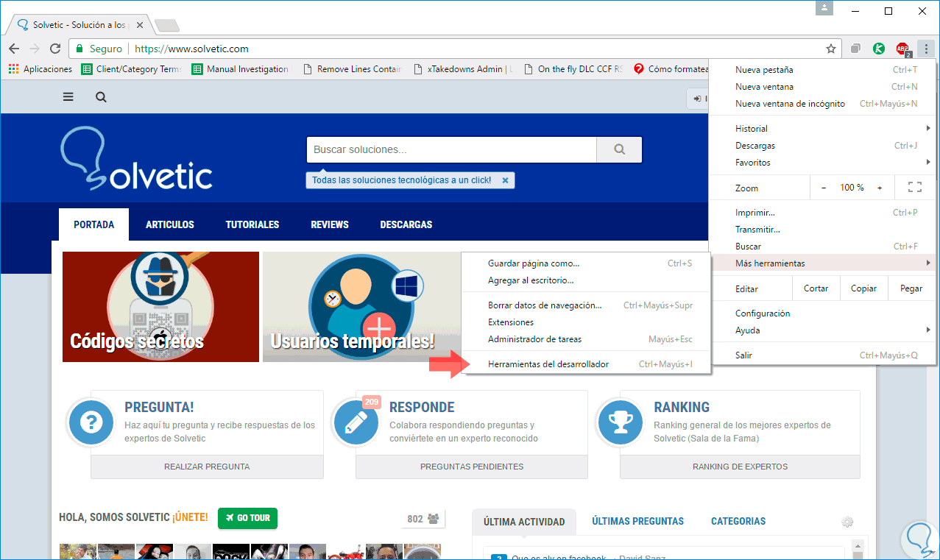Decrease zoom with the minus button
This screenshot has height=560, width=940.
824,188
